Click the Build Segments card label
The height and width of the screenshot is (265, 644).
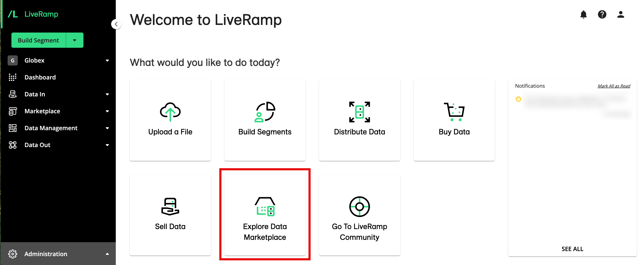point(265,132)
